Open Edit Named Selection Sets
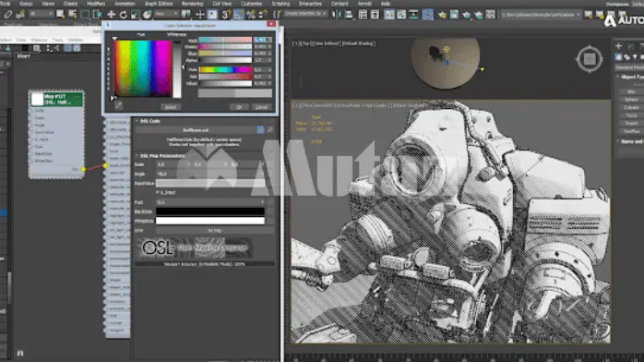 click(x=277, y=15)
